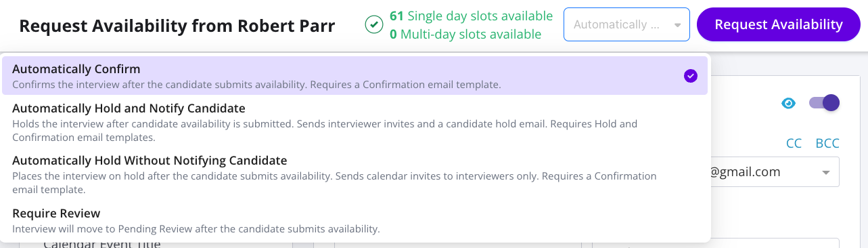Screen dimensions: 868x248
Task: Add a BCC recipient
Action: 827,143
